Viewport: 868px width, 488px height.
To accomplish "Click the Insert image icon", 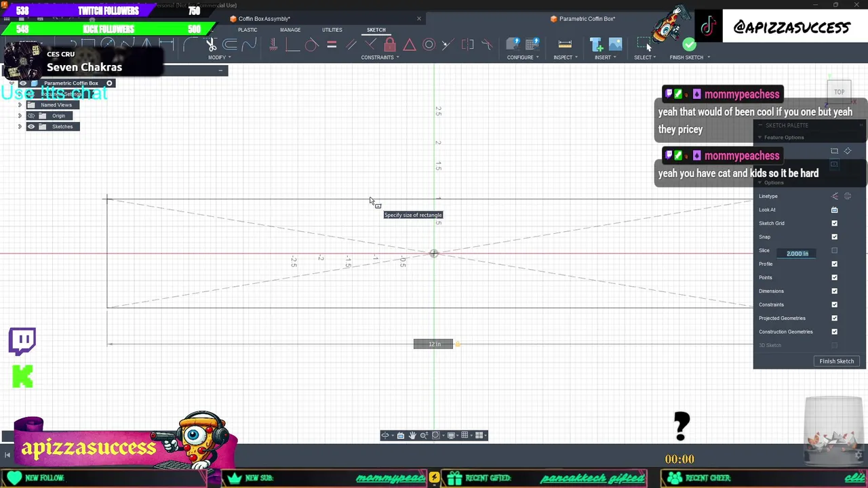I will tap(615, 45).
